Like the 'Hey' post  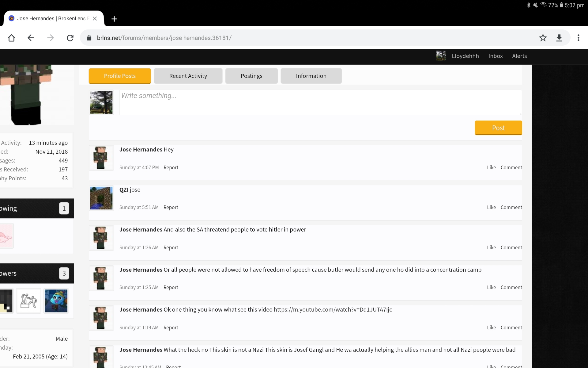[491, 167]
